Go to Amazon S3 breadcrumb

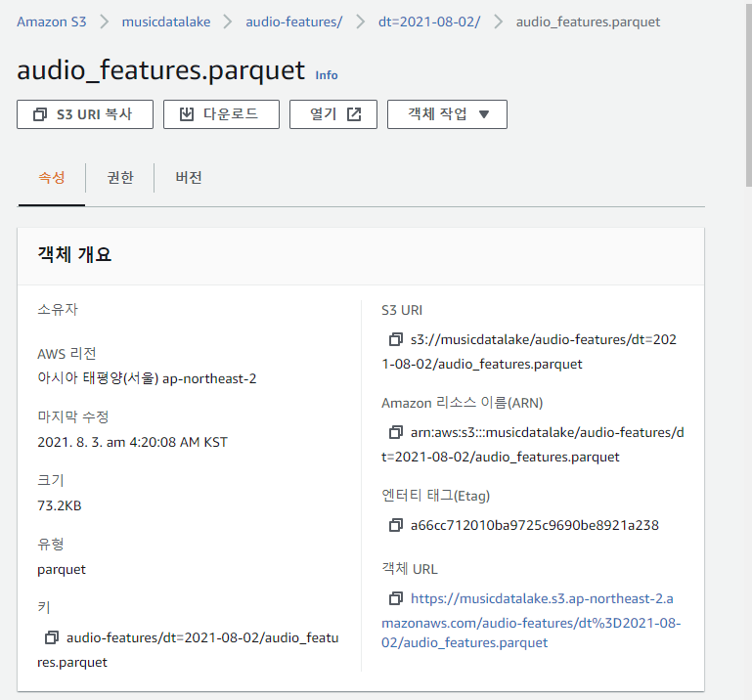pos(51,22)
